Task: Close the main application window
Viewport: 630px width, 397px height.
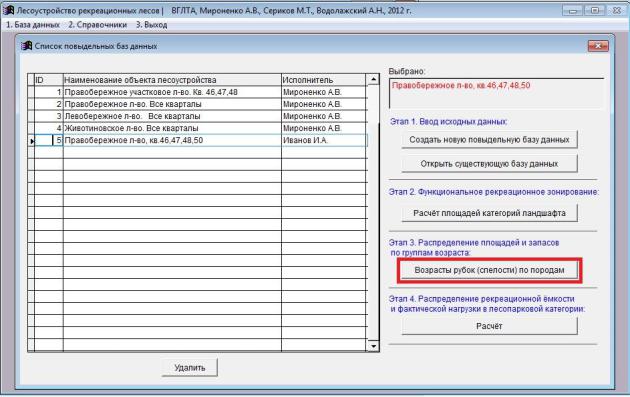Action: [617, 10]
